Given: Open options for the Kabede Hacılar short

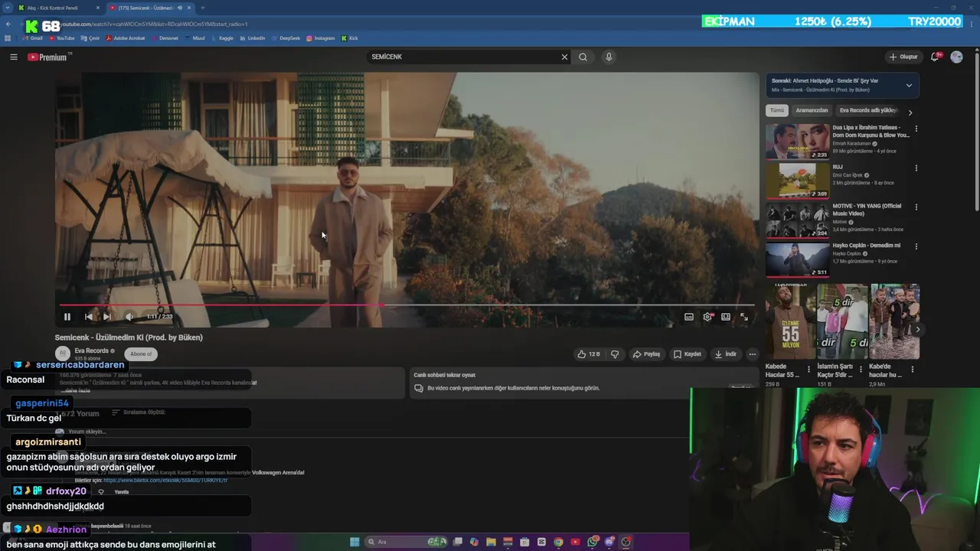Looking at the screenshot, I should tap(808, 370).
